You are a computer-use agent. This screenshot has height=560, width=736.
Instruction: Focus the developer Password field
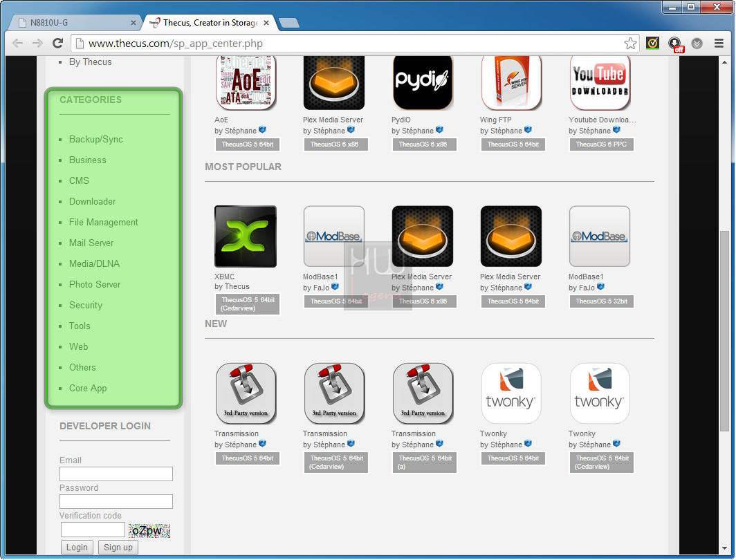tap(116, 501)
